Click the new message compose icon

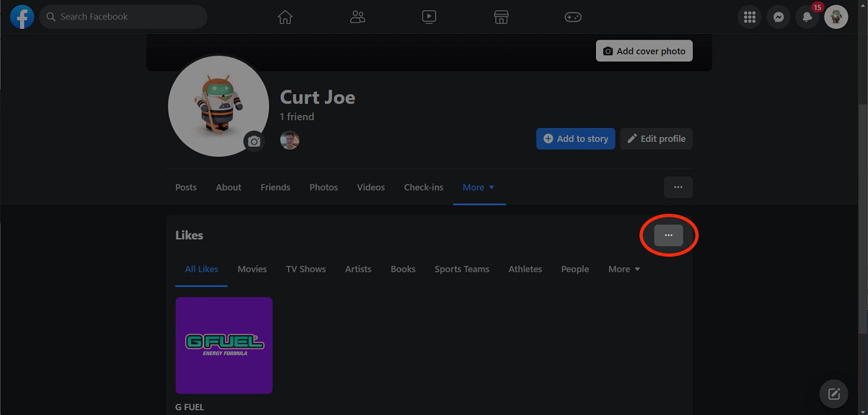tap(834, 394)
